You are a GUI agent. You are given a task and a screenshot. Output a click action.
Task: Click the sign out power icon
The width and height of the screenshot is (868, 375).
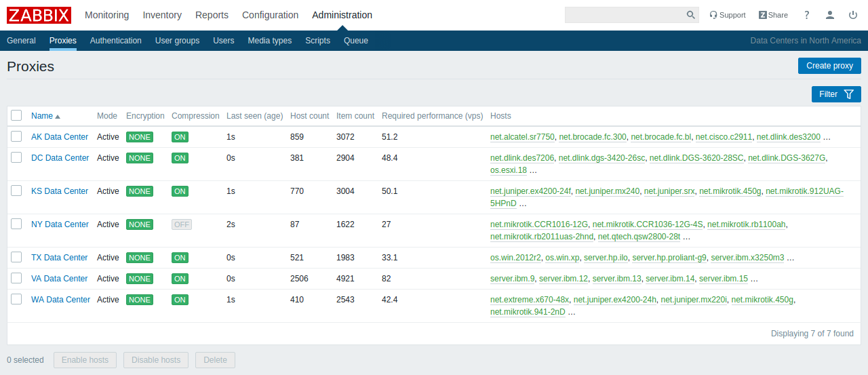(x=853, y=15)
